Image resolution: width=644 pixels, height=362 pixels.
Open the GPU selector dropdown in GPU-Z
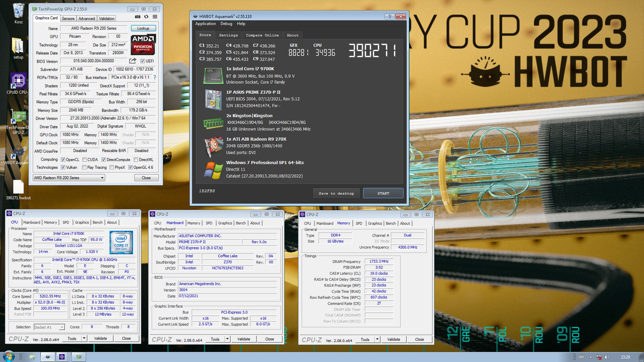pos(69,178)
